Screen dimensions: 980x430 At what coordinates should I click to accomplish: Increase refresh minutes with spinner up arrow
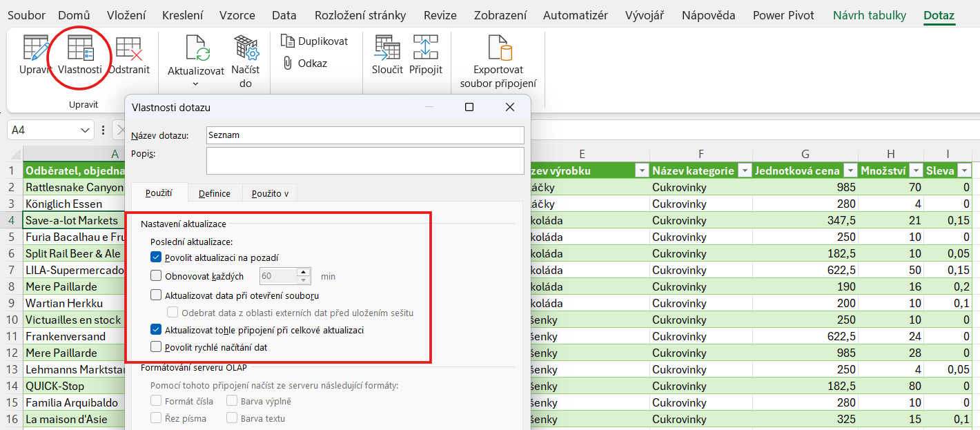(303, 272)
